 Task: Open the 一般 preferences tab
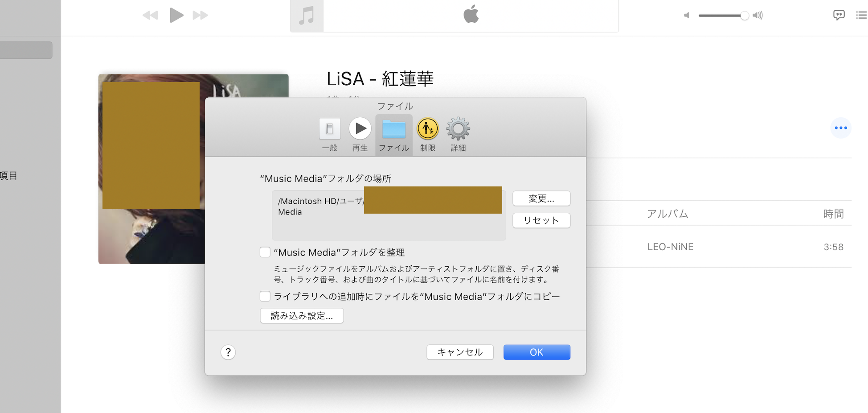coord(330,135)
